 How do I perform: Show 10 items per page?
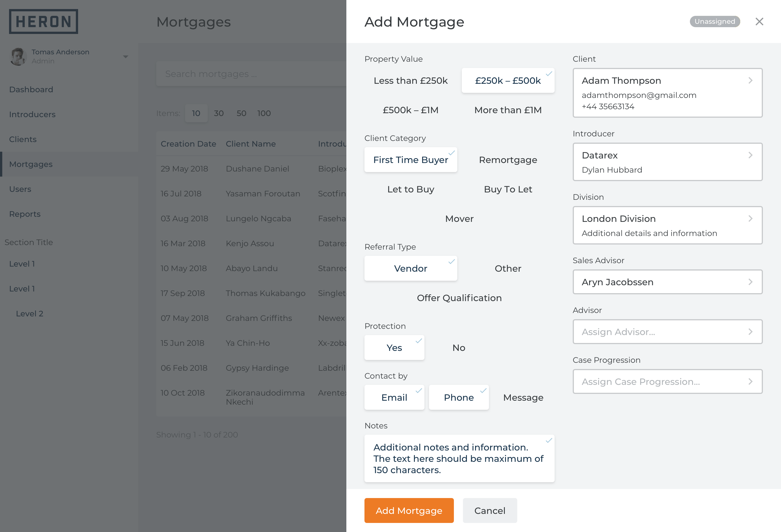point(196,113)
